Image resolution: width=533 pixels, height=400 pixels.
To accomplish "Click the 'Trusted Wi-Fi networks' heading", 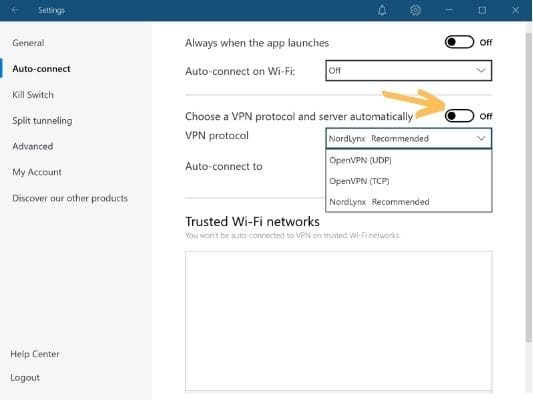I will [x=252, y=222].
